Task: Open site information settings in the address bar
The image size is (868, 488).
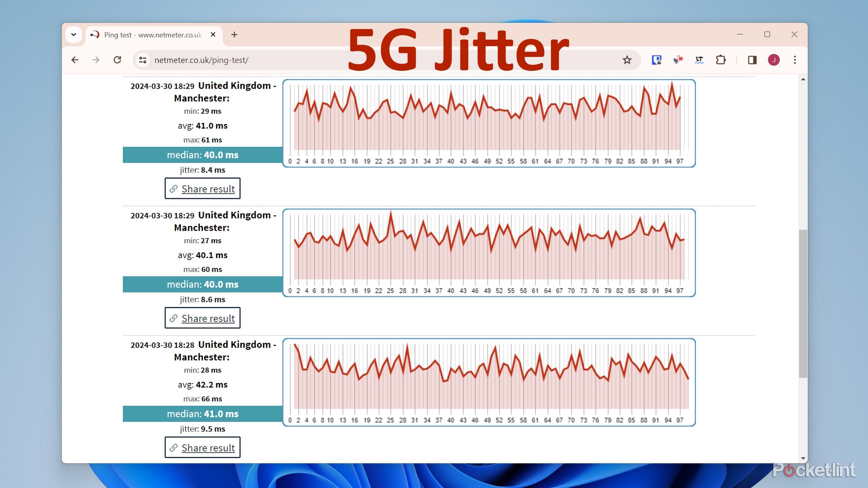Action: (x=143, y=60)
